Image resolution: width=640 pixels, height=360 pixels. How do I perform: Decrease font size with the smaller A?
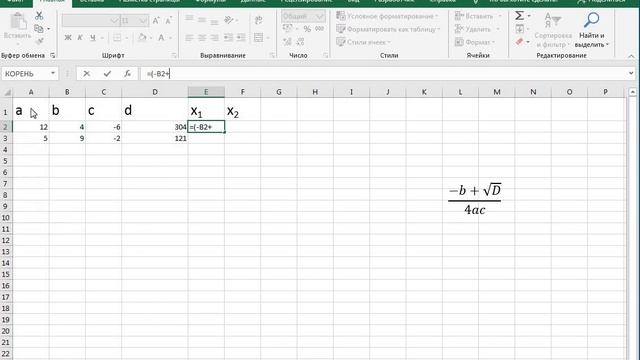(169, 20)
